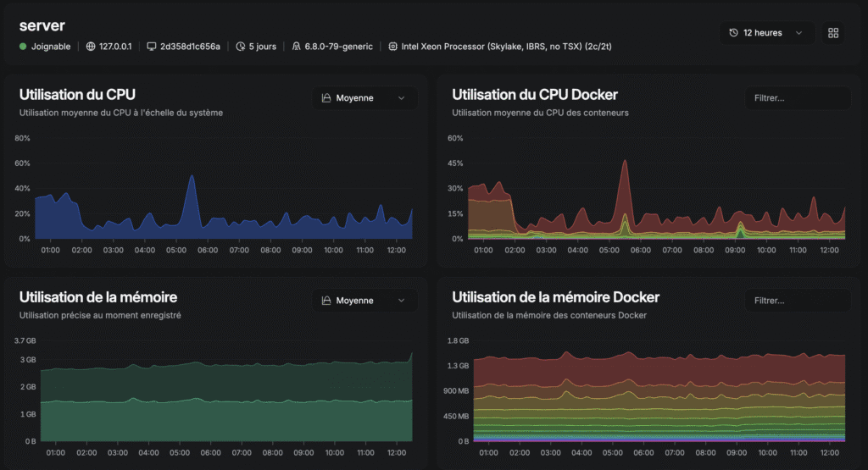The width and height of the screenshot is (868, 470).
Task: Click the 6.8.0-79-generic kernel version text
Action: click(x=338, y=47)
